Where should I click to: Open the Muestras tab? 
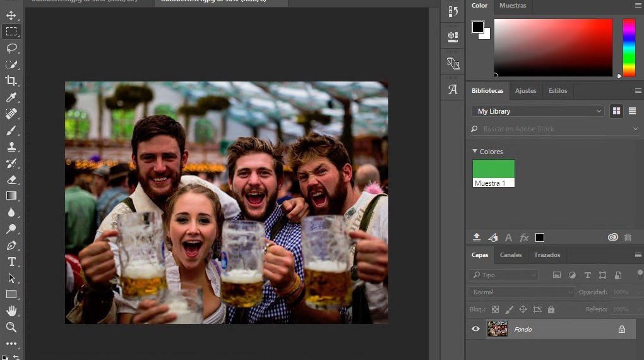pyautogui.click(x=513, y=6)
